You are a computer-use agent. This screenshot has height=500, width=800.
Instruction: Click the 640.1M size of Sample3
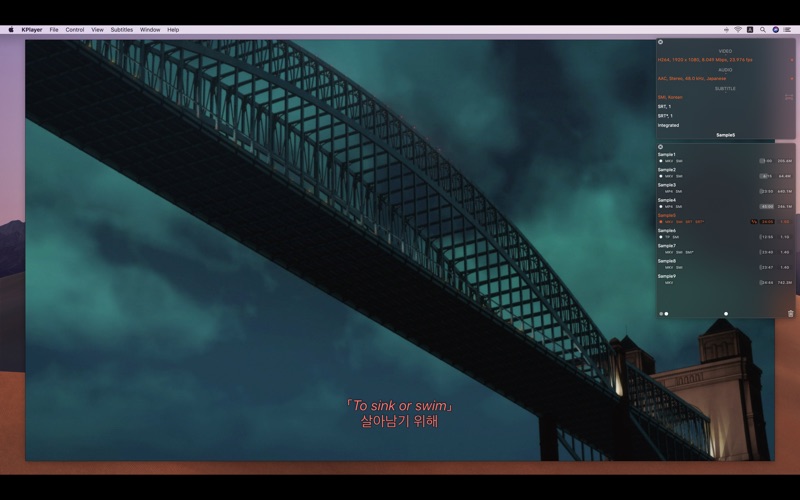(785, 191)
